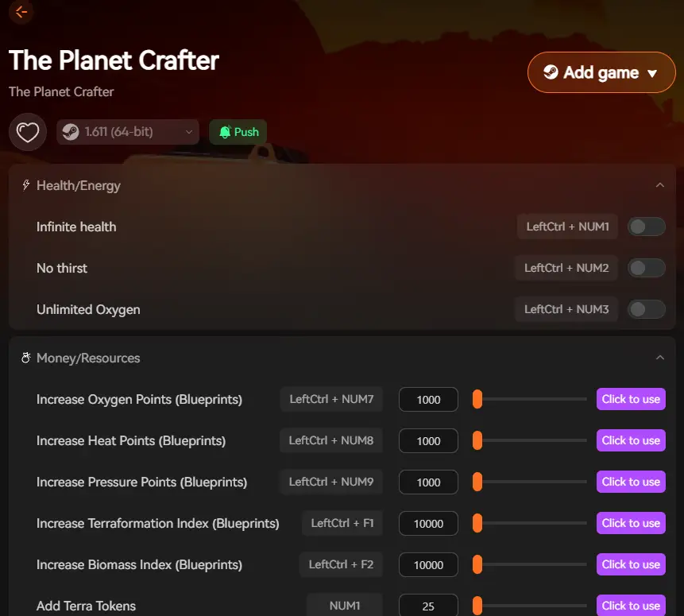Turn on No thirst
Image resolution: width=684 pixels, height=616 pixels.
(646, 268)
